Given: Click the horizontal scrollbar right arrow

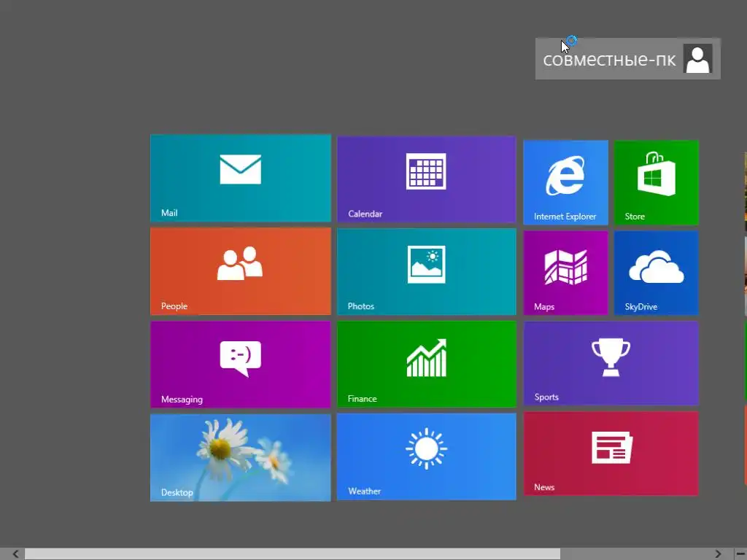Looking at the screenshot, I should pyautogui.click(x=718, y=554).
